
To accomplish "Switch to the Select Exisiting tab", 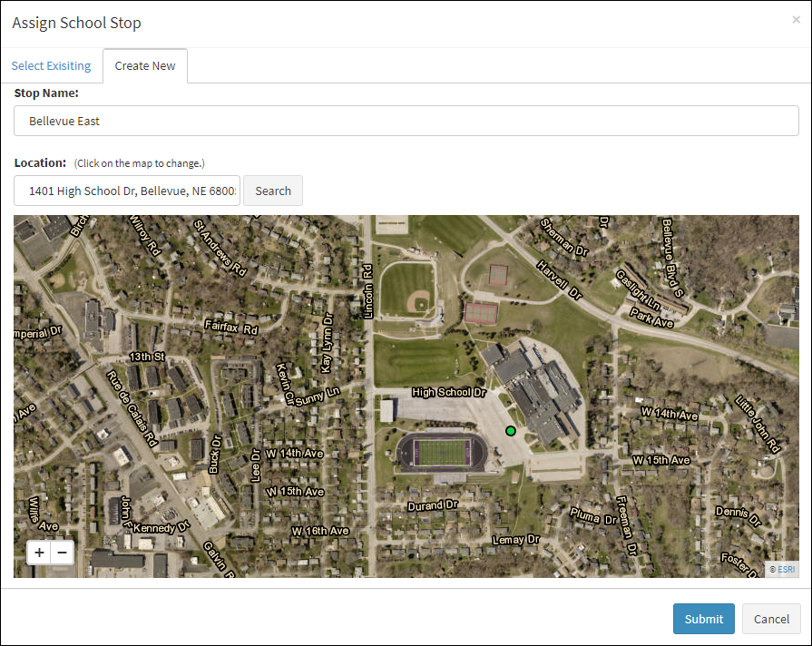I will 52,66.
